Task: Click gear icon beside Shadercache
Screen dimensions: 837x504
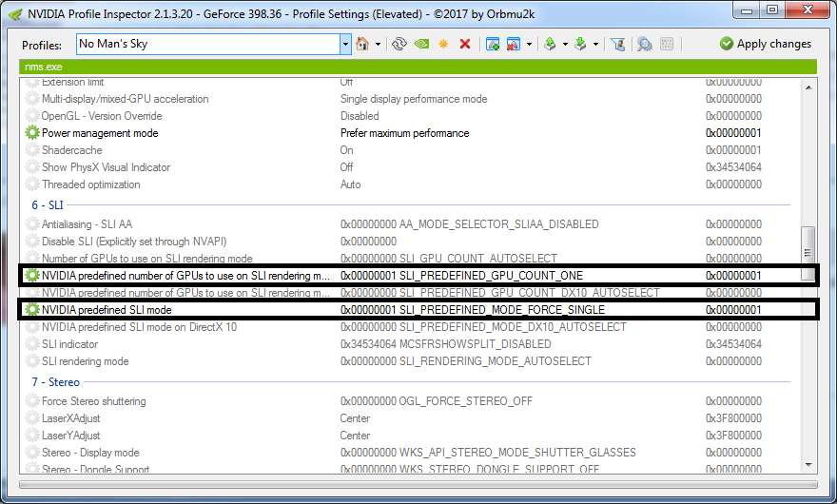Action: point(32,149)
